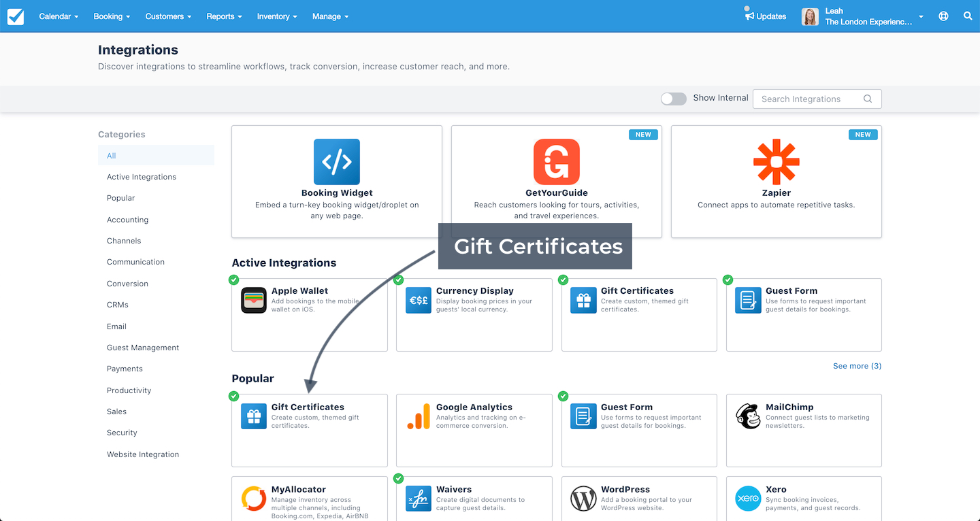Click Gift Certificates icon under Active Integrations

[x=583, y=300]
